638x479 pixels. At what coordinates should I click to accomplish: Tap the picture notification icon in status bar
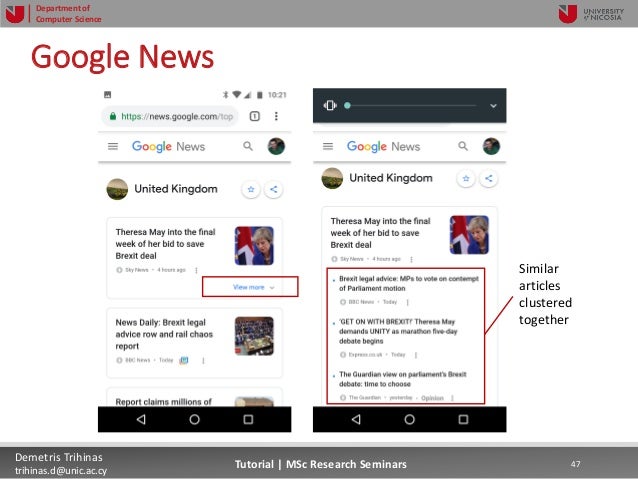coord(107,95)
